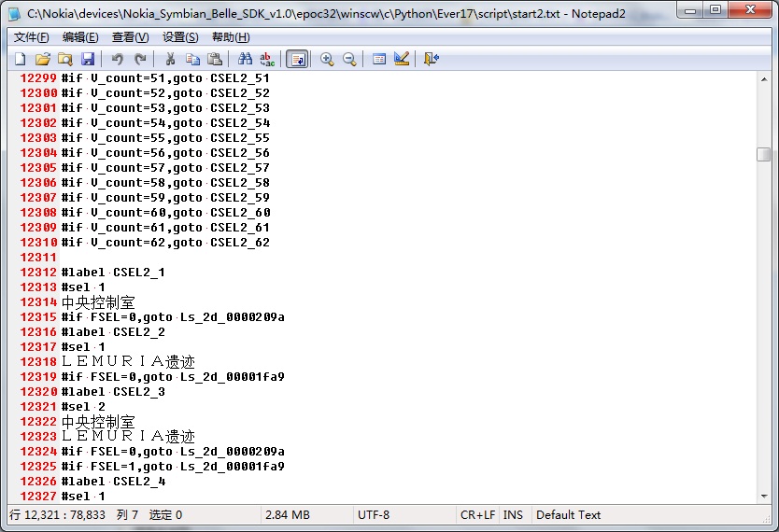Click '#label CSEL2_4' on line 12326
Viewport: 779px width, 532px height.
[113, 482]
